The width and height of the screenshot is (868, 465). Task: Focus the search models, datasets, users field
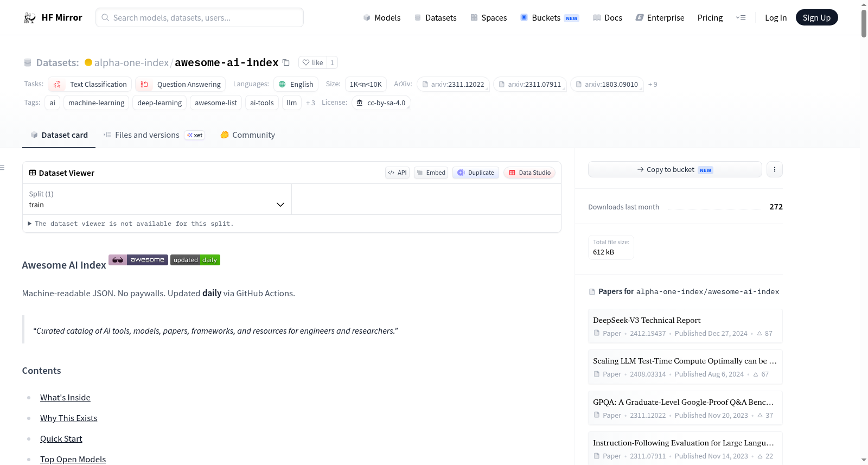[x=200, y=17]
